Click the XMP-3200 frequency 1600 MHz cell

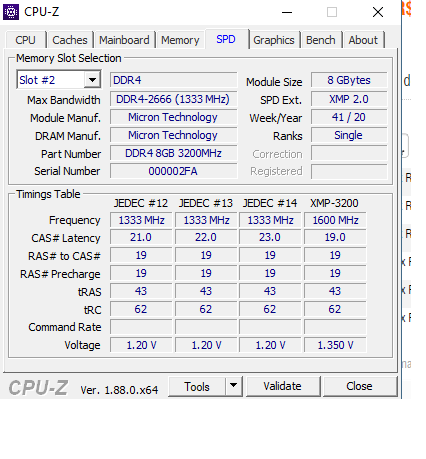coord(335,220)
